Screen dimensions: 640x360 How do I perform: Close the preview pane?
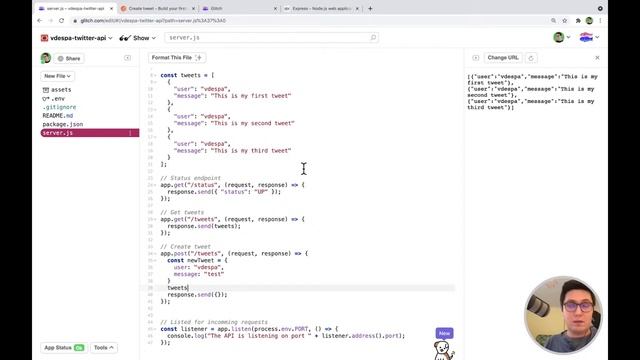point(597,58)
